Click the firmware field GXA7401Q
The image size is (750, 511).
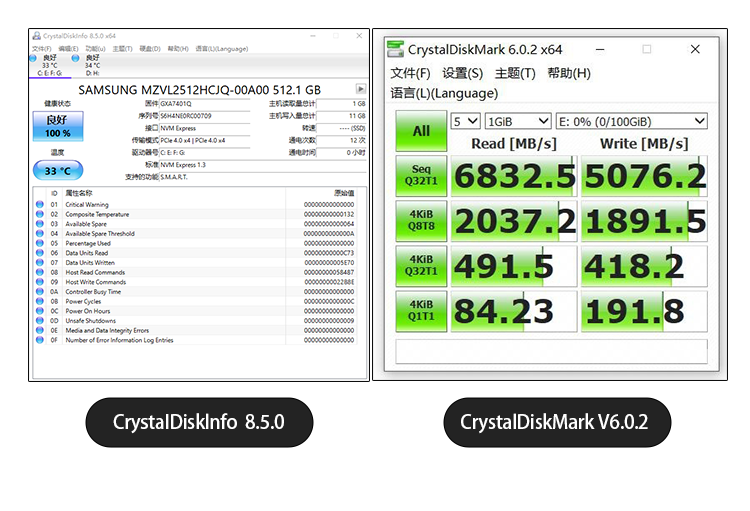pos(205,103)
